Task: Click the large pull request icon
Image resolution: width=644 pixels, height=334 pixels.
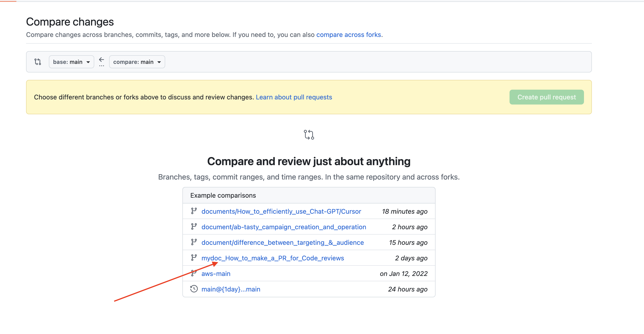Action: (309, 134)
